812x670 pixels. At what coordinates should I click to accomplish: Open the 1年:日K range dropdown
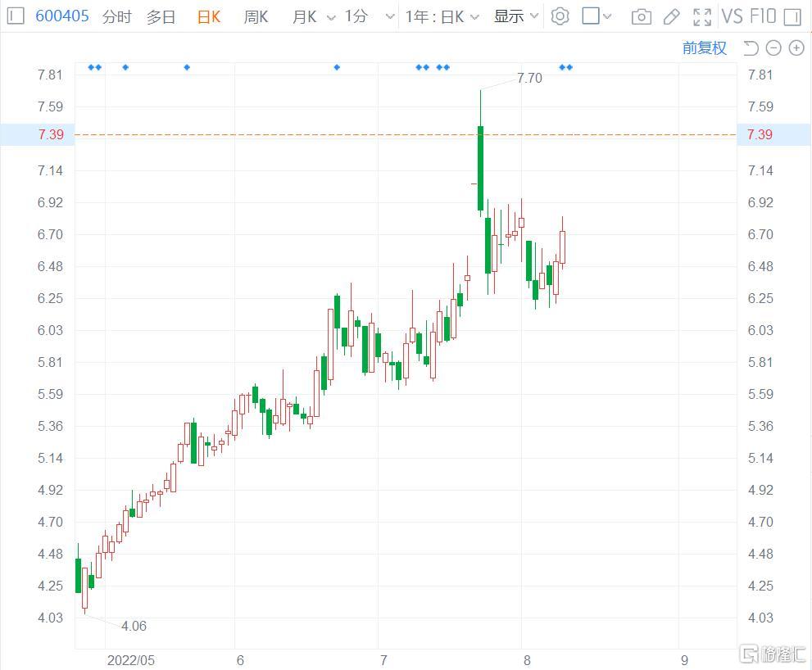click(x=442, y=17)
